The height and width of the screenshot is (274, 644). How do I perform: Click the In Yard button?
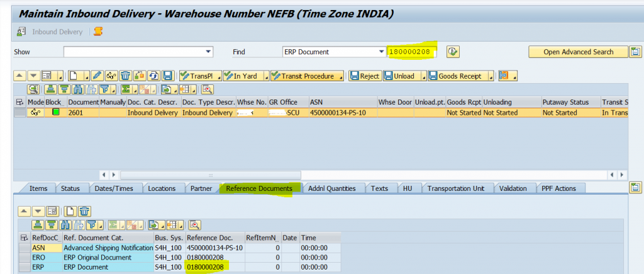point(242,76)
